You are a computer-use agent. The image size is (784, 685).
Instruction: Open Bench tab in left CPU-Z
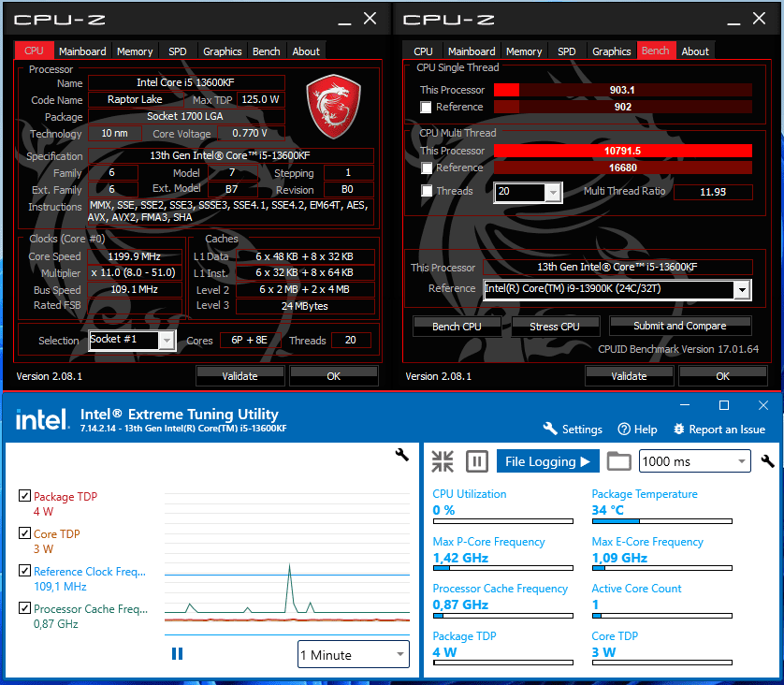pyautogui.click(x=266, y=51)
